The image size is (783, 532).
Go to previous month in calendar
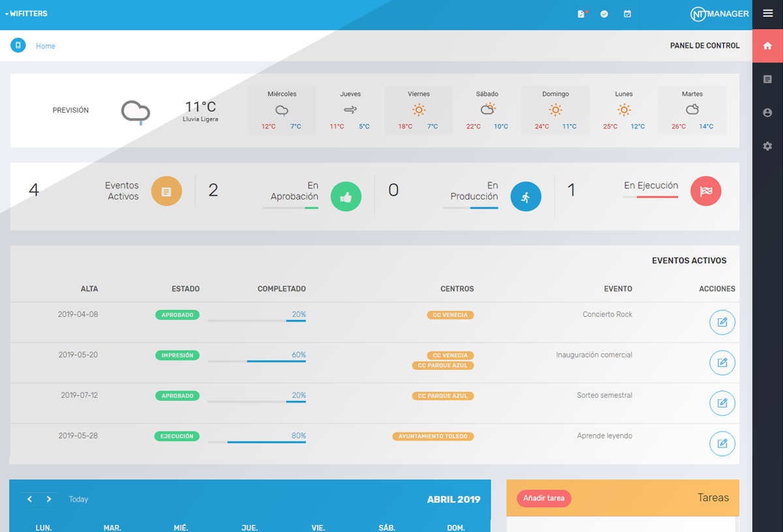29,499
